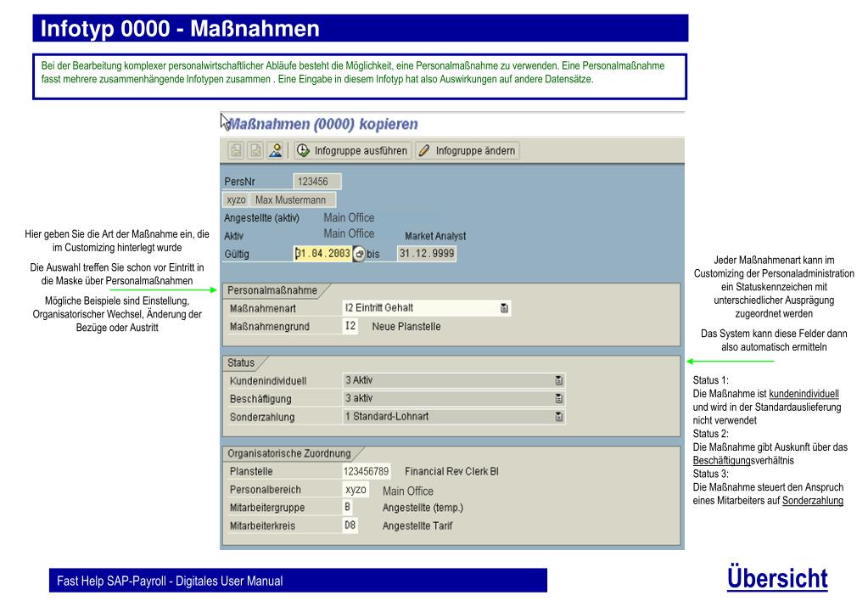868x601 pixels.
Task: Click the Personalbereich field xyzo
Action: pyautogui.click(x=356, y=490)
